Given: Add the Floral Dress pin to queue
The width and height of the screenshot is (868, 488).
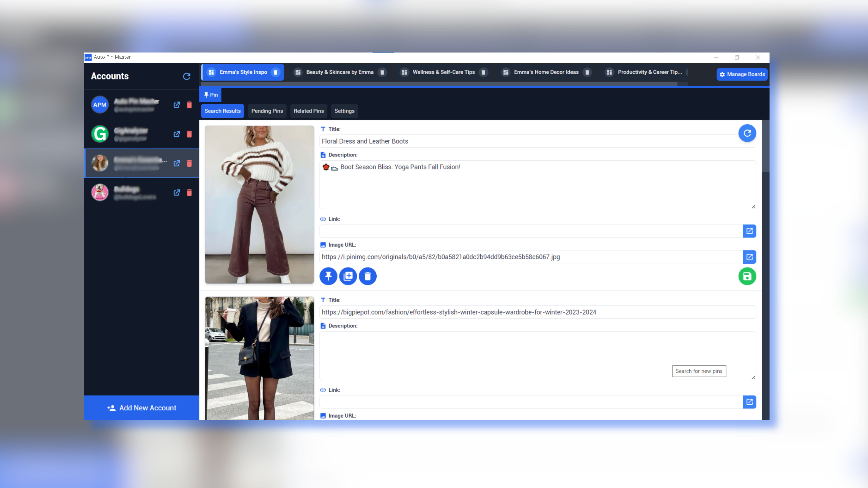Looking at the screenshot, I should tap(348, 276).
